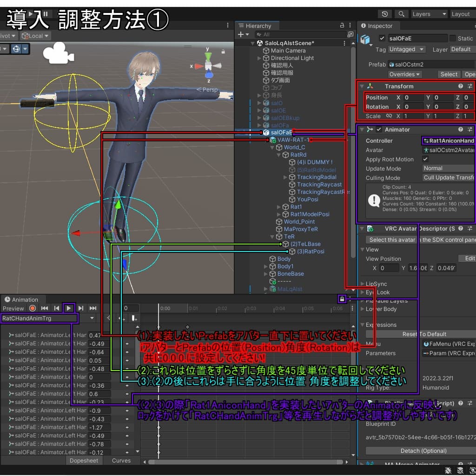Toggle salOFaE object active checkbox

coord(382,38)
